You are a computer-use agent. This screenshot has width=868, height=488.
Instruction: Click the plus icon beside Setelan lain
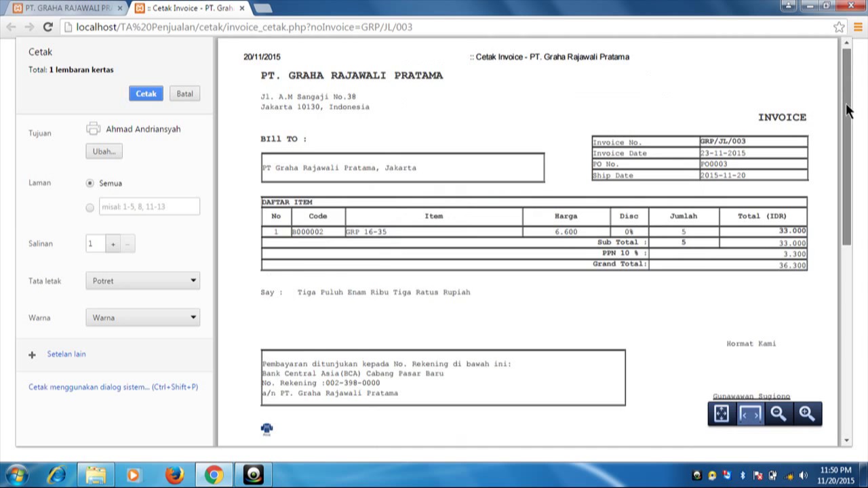pyautogui.click(x=32, y=354)
